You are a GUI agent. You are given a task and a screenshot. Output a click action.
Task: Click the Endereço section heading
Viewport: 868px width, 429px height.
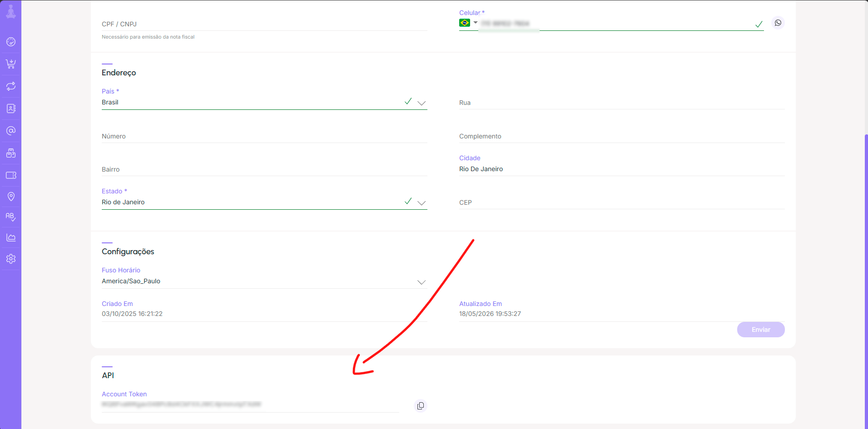click(119, 73)
